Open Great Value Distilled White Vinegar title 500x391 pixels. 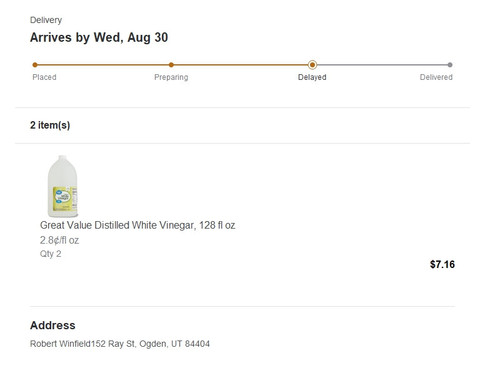[138, 225]
